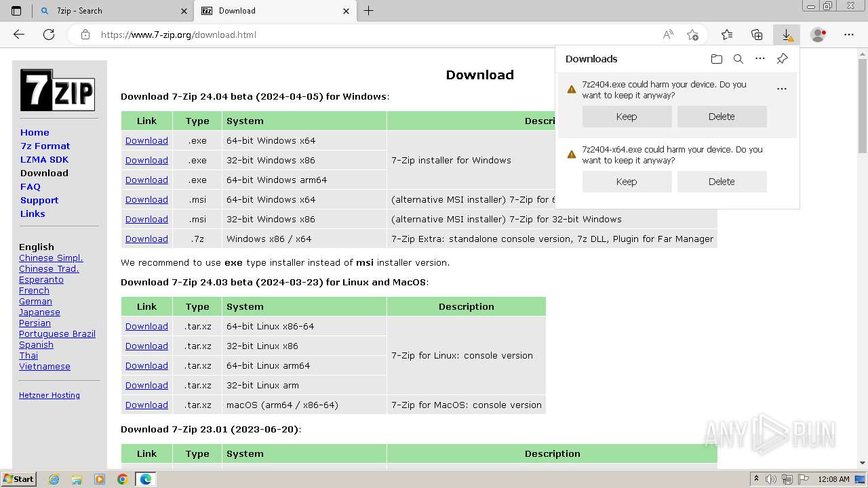
Task: Search downloads with magnifier icon
Action: tap(738, 59)
